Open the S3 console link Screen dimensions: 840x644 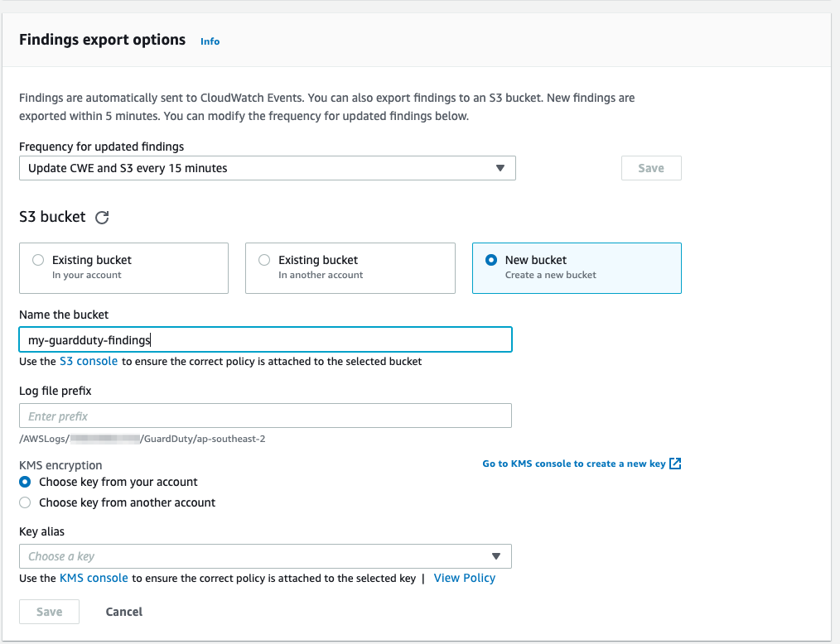[x=89, y=362]
